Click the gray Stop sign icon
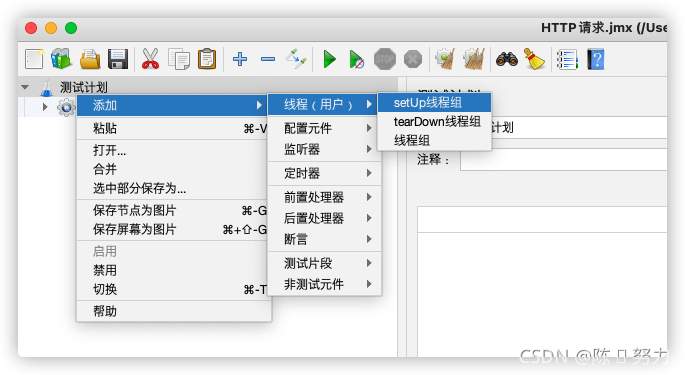This screenshot has height=375, width=685. pyautogui.click(x=385, y=59)
